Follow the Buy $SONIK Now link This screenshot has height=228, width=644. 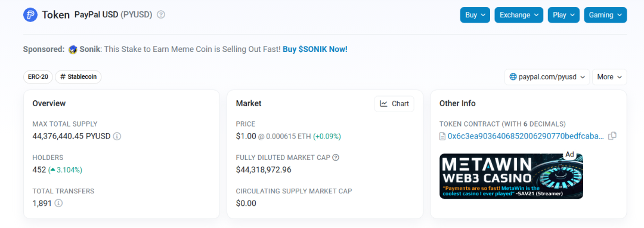pyautogui.click(x=315, y=50)
